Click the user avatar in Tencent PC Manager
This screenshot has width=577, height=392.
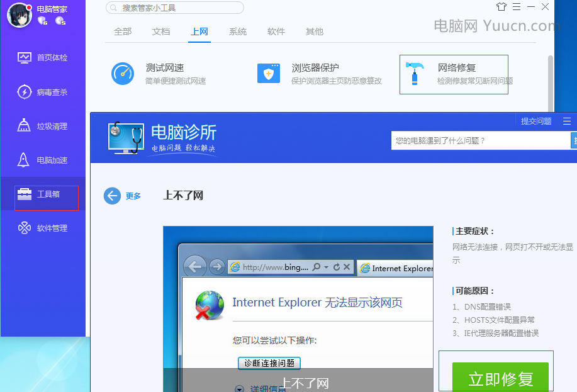[19, 15]
